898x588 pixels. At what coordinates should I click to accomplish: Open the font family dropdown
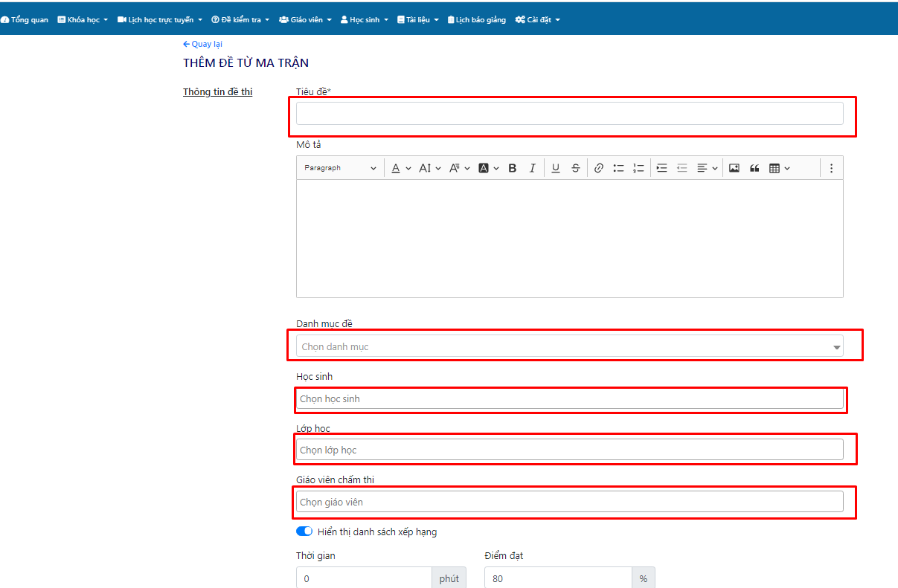pyautogui.click(x=459, y=168)
